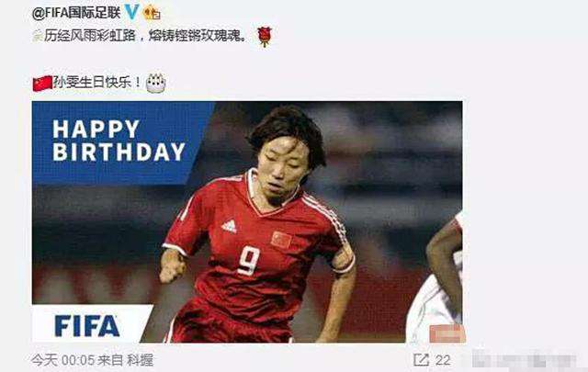The width and height of the screenshot is (588, 372).
Task: Click the text 孙雯生日快乐！
Action: [x=97, y=82]
